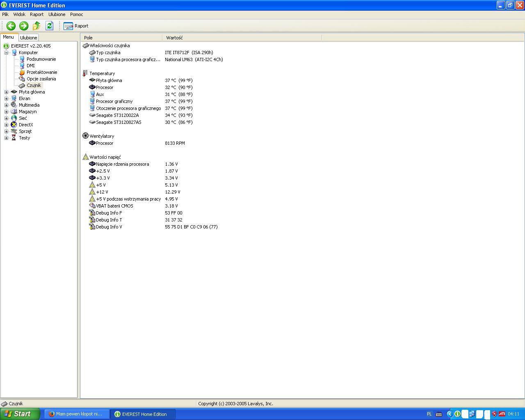Select DMI in the tree
This screenshot has width=525, height=420.
tap(31, 66)
